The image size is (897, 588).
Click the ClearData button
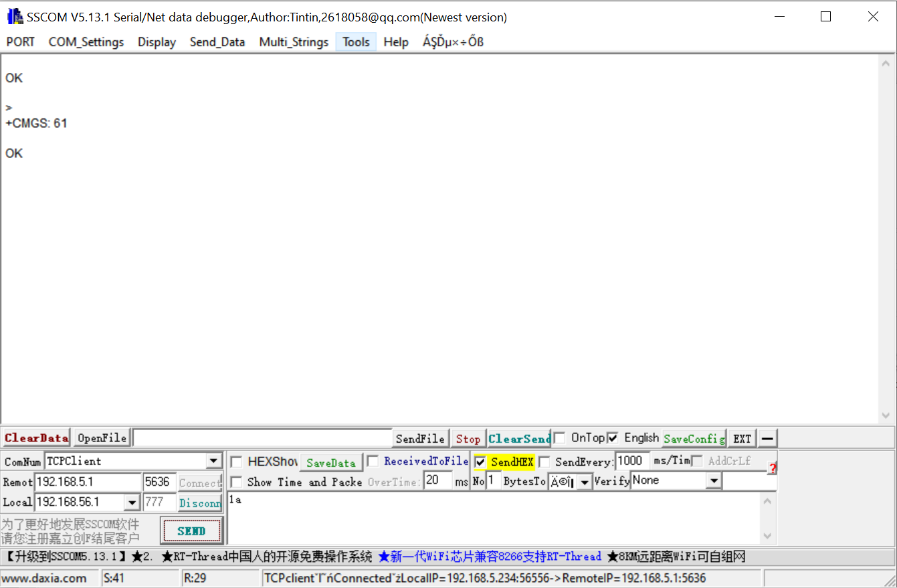36,438
